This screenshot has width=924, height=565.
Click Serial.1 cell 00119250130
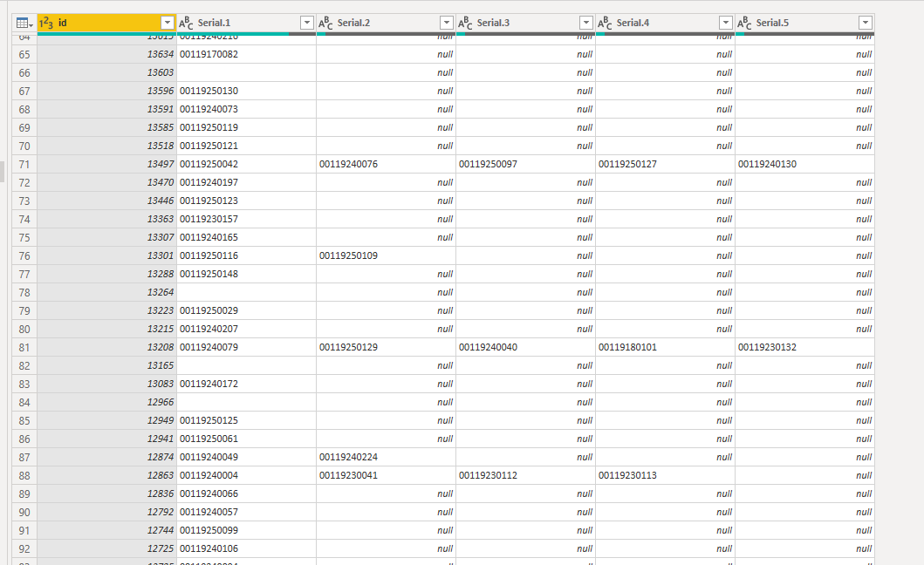point(246,91)
